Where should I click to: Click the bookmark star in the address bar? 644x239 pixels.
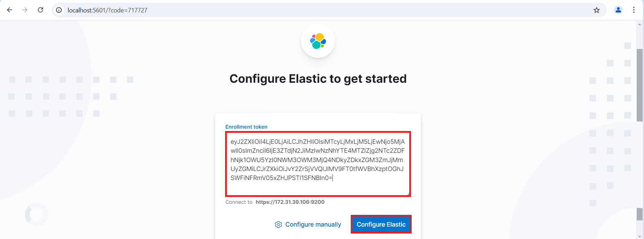pyautogui.click(x=597, y=10)
